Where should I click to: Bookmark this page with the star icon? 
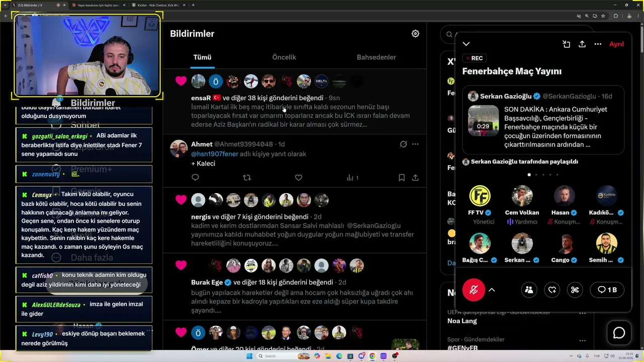603,16
